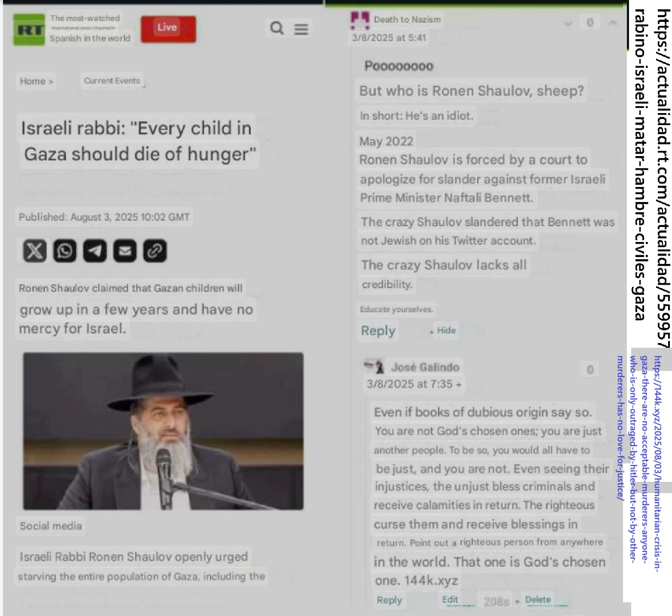Open Current Events breadcrumb section
672x616 pixels.
coord(112,81)
